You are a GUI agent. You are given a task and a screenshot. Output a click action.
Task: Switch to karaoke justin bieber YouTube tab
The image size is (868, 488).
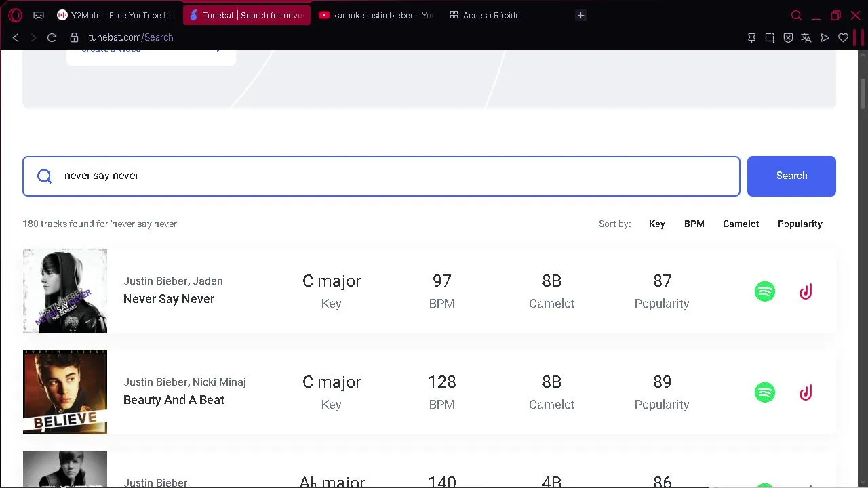tap(376, 15)
